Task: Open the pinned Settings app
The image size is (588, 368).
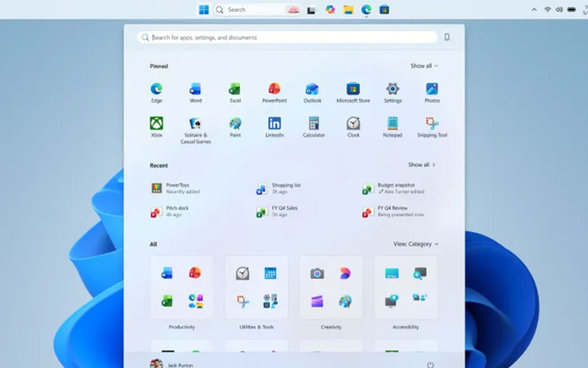Action: click(393, 92)
